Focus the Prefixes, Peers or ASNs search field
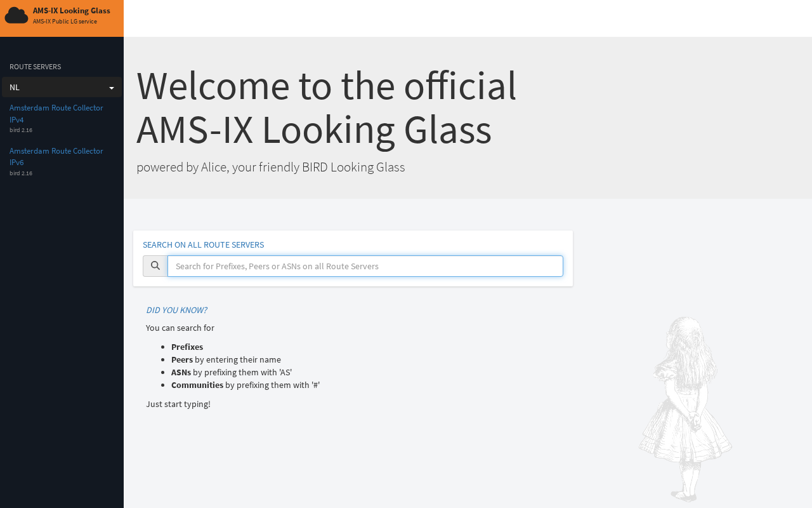This screenshot has width=812, height=508. (365, 266)
